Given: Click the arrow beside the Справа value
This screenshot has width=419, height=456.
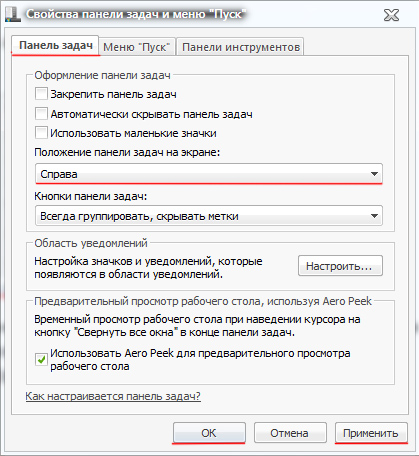Looking at the screenshot, I should tap(374, 174).
